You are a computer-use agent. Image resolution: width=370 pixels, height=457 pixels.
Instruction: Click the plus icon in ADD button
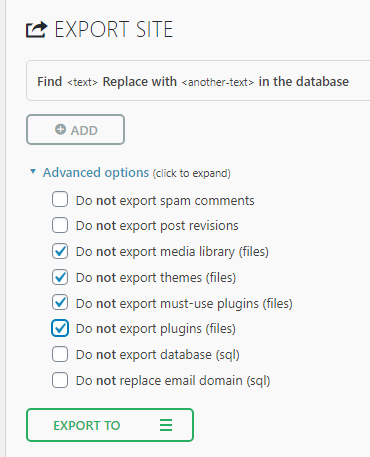(60, 129)
